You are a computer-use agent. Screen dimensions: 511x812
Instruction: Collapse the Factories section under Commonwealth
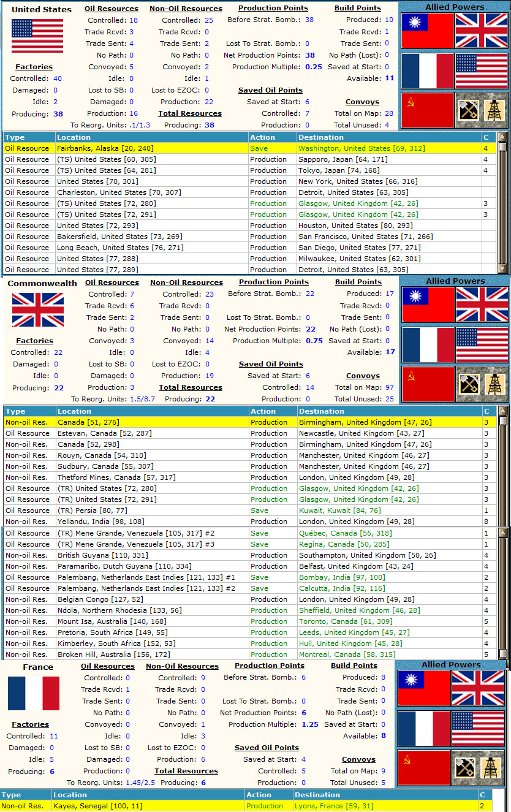[x=34, y=340]
